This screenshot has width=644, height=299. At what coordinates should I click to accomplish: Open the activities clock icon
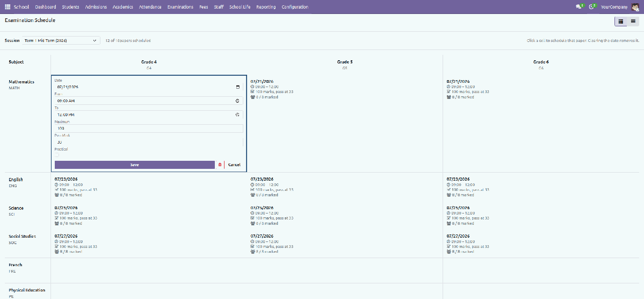592,7
